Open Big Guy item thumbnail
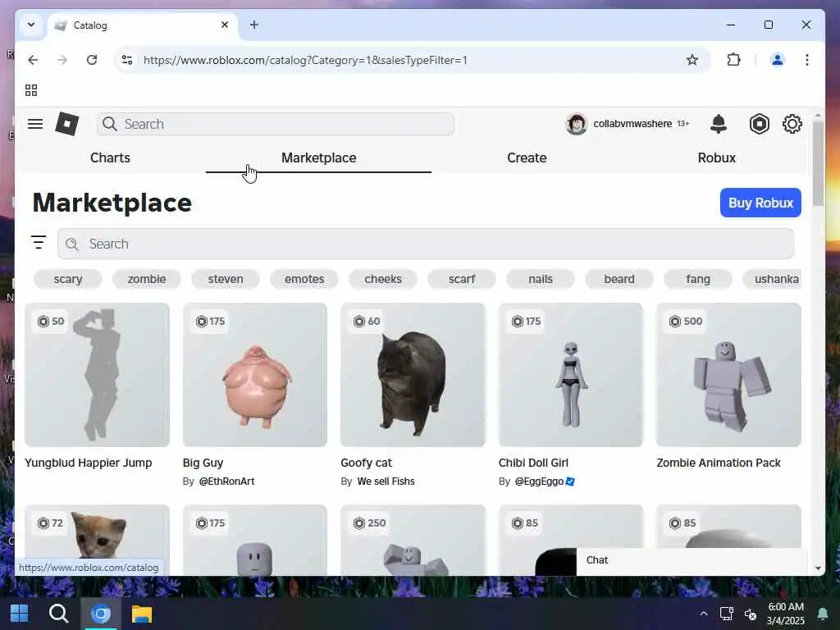 [x=254, y=375]
